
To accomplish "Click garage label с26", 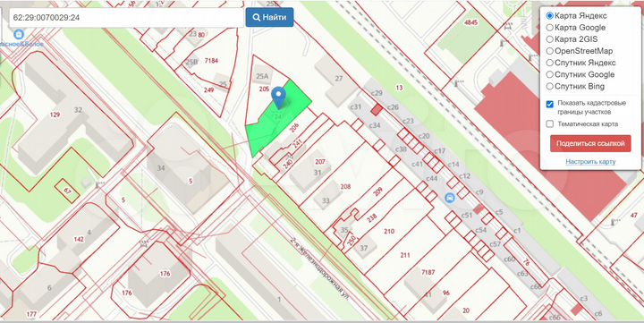I will pyautogui.click(x=393, y=107).
